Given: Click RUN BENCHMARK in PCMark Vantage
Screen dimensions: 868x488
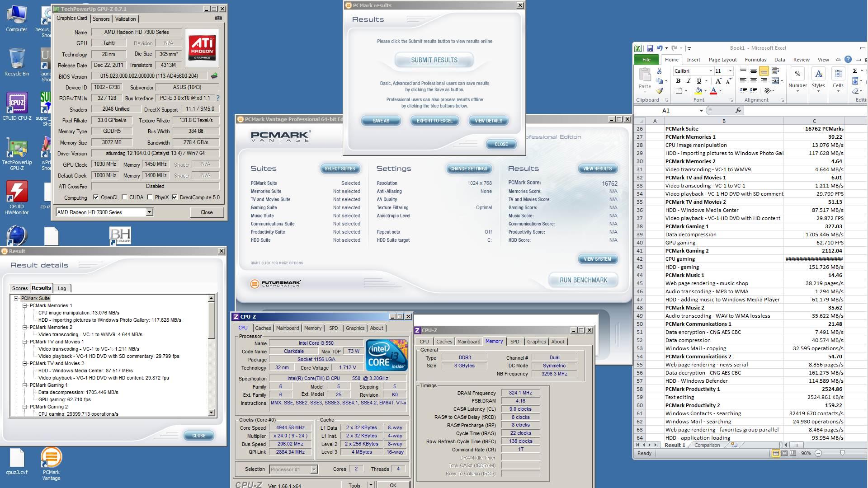Looking at the screenshot, I should click(x=583, y=280).
